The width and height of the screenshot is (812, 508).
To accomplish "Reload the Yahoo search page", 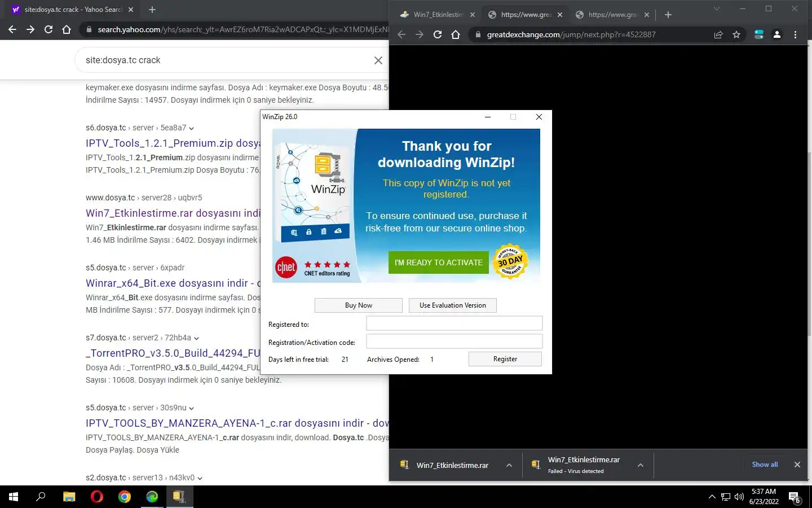I will (48, 29).
